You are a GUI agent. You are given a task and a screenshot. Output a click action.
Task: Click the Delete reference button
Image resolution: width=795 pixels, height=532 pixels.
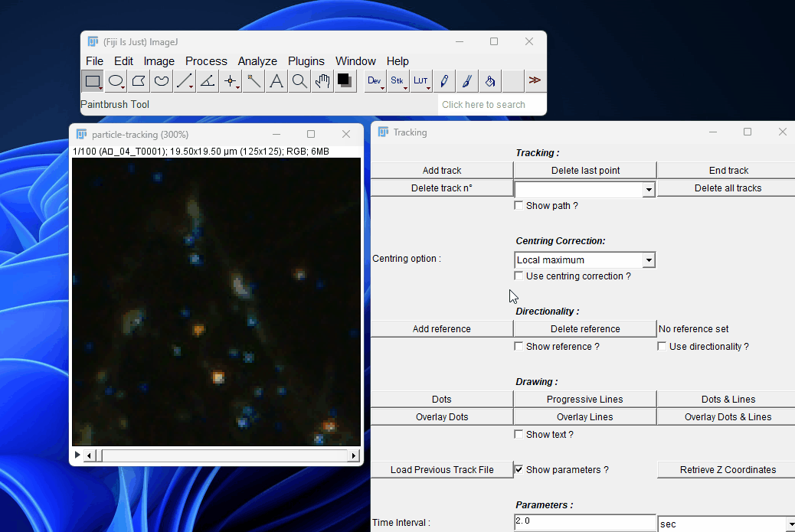coord(585,329)
